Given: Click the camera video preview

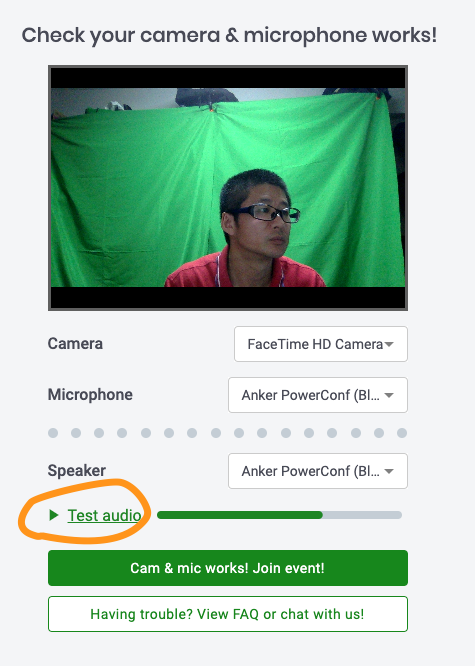Looking at the screenshot, I should [228, 188].
